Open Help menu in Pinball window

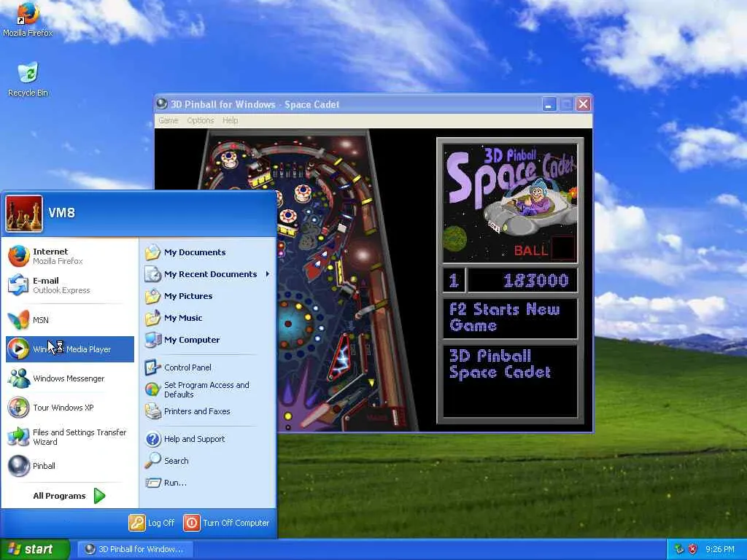click(230, 120)
